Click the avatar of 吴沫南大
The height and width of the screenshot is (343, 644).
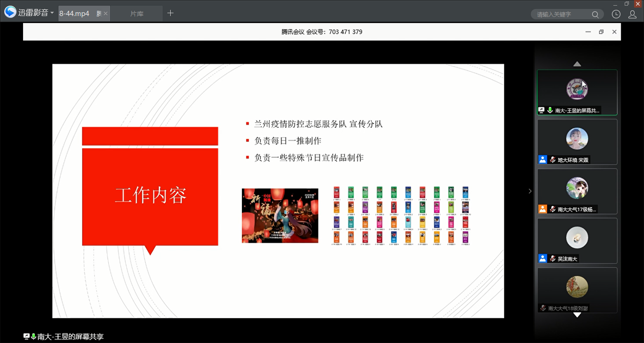click(577, 238)
